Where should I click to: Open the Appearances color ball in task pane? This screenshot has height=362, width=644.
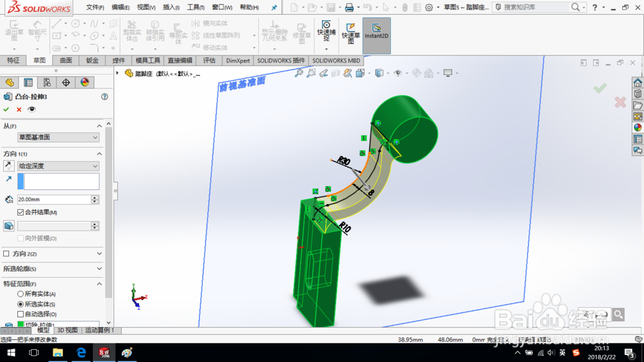tap(638, 128)
